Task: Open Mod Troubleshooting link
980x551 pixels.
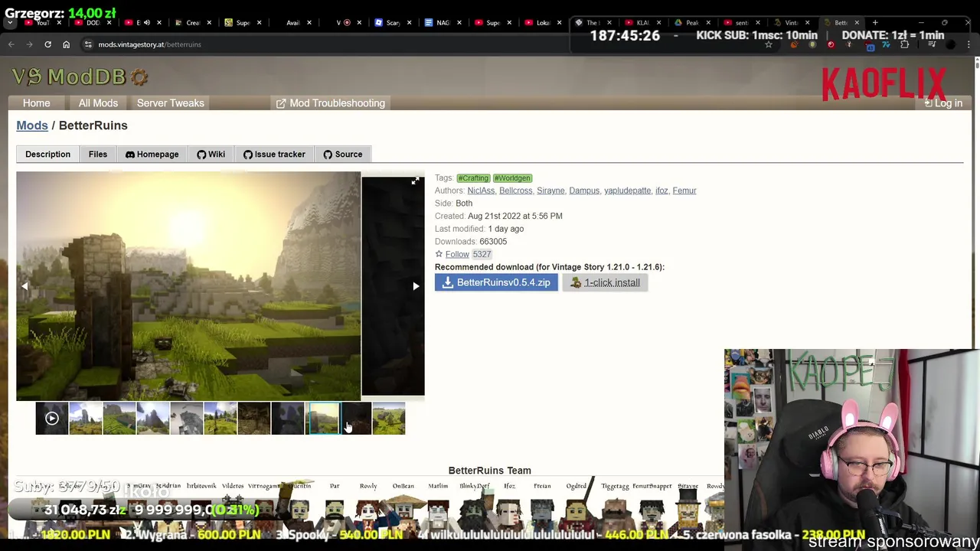Action: point(331,103)
